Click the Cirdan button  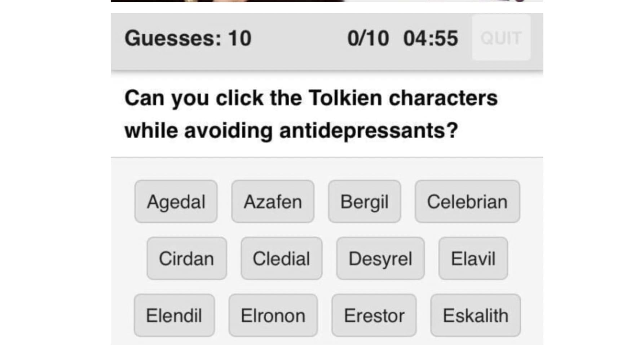(186, 258)
